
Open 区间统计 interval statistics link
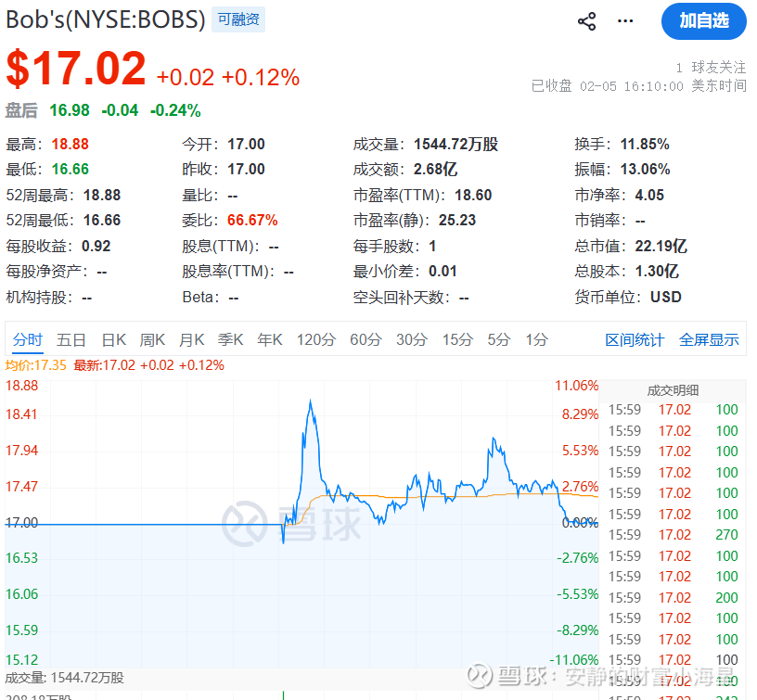(635, 340)
